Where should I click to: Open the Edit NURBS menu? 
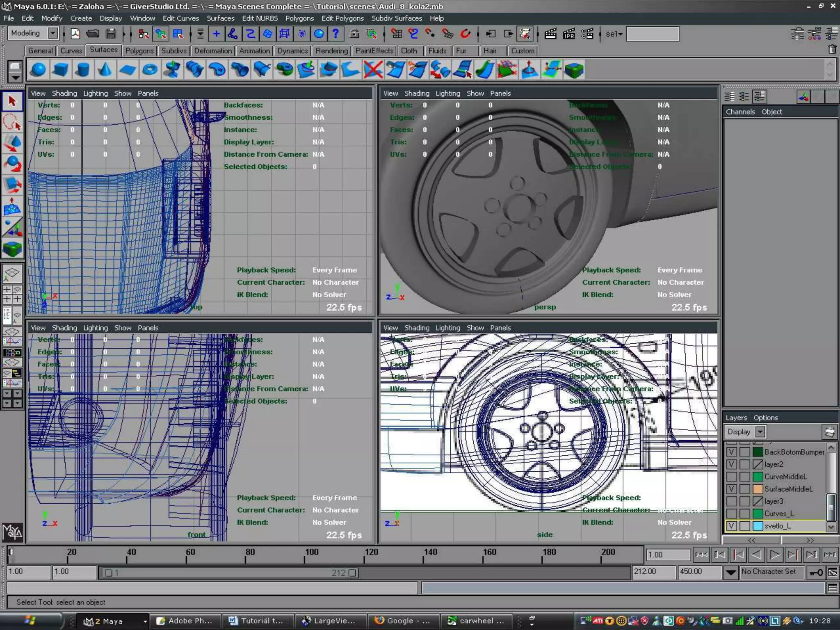(x=260, y=18)
